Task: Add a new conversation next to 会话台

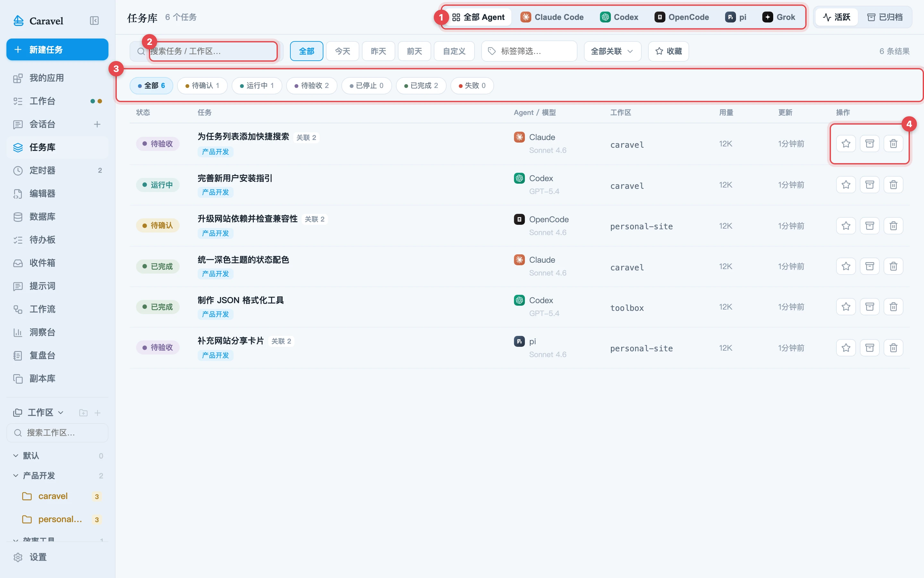Action: coord(97,124)
